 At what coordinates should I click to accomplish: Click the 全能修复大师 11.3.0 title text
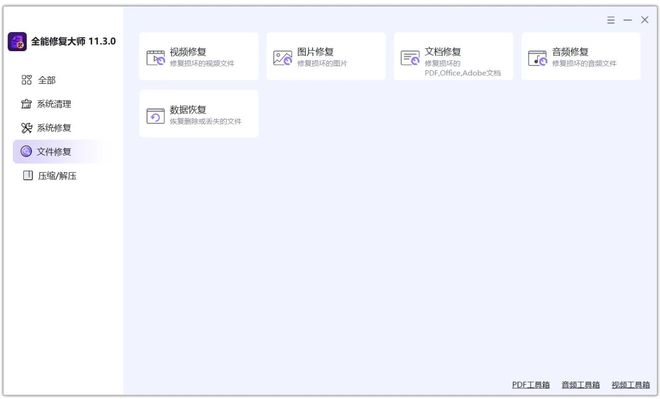(74, 41)
